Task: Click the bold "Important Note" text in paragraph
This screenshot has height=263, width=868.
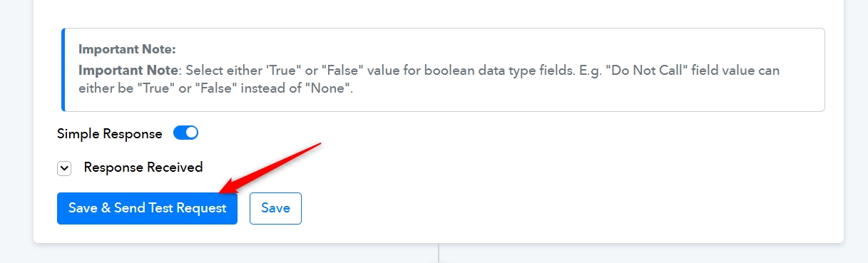Action: point(127,71)
